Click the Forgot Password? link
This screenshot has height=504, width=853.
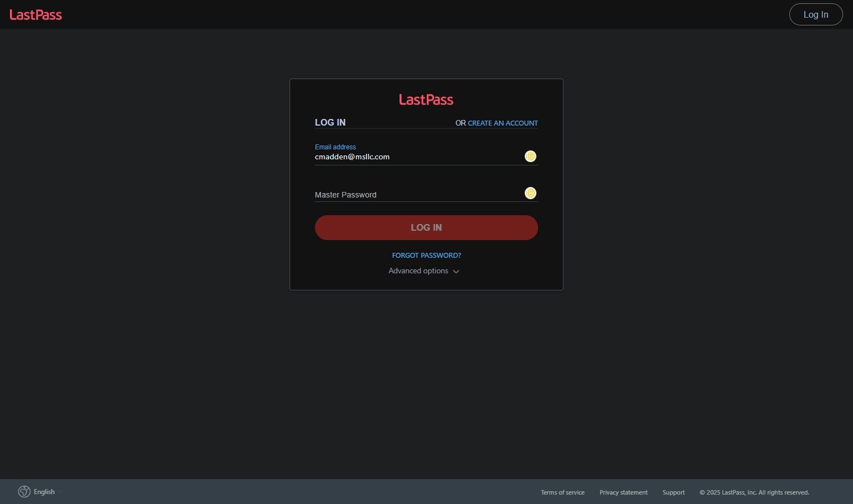[x=426, y=255]
